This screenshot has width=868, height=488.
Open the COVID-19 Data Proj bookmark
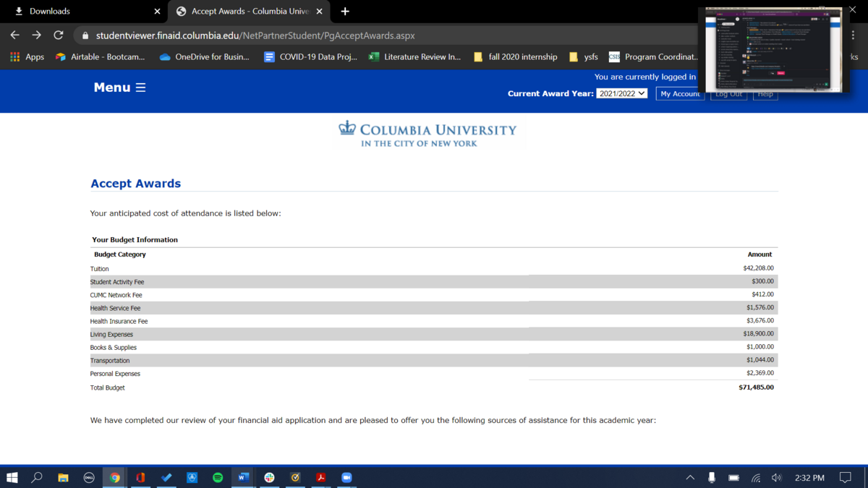[310, 56]
